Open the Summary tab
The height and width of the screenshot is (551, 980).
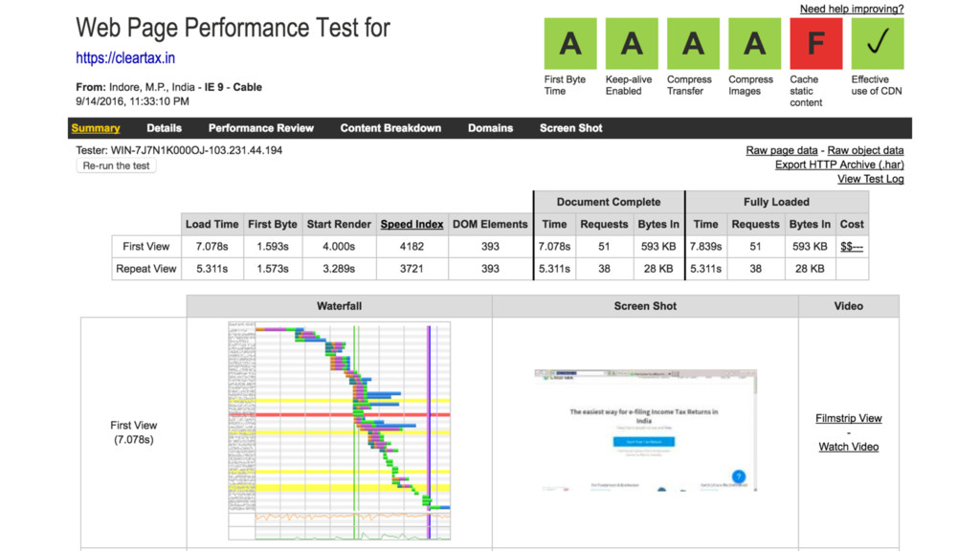tap(96, 128)
